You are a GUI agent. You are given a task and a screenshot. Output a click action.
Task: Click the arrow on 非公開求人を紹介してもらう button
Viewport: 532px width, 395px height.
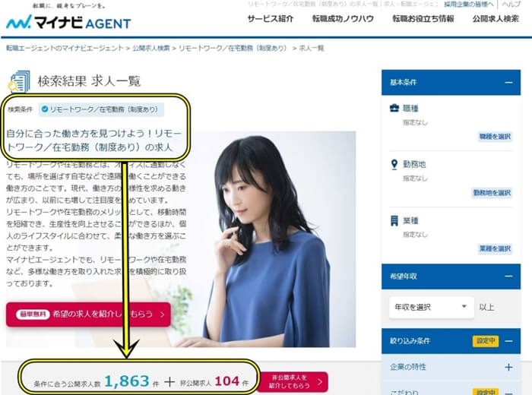click(x=320, y=382)
